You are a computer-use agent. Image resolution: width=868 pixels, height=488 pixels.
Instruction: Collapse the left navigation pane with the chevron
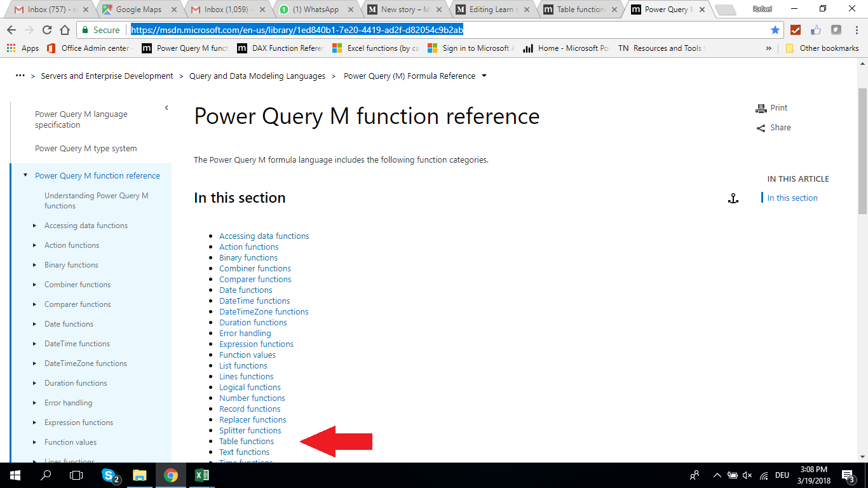coord(166,107)
